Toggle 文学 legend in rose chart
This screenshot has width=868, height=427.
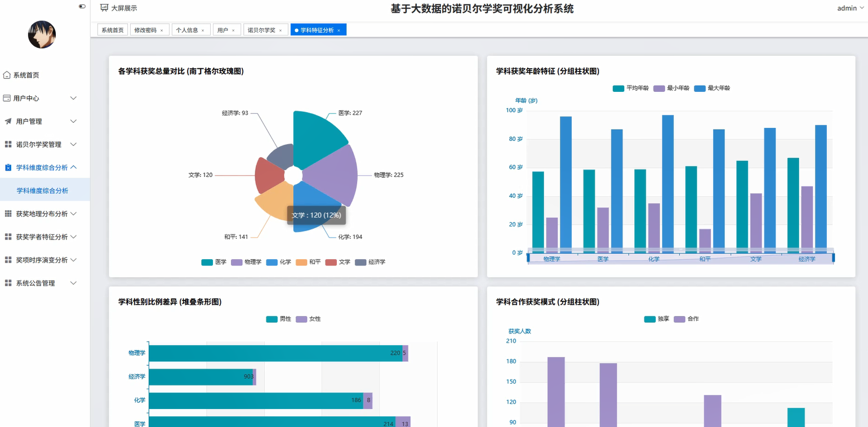click(337, 262)
